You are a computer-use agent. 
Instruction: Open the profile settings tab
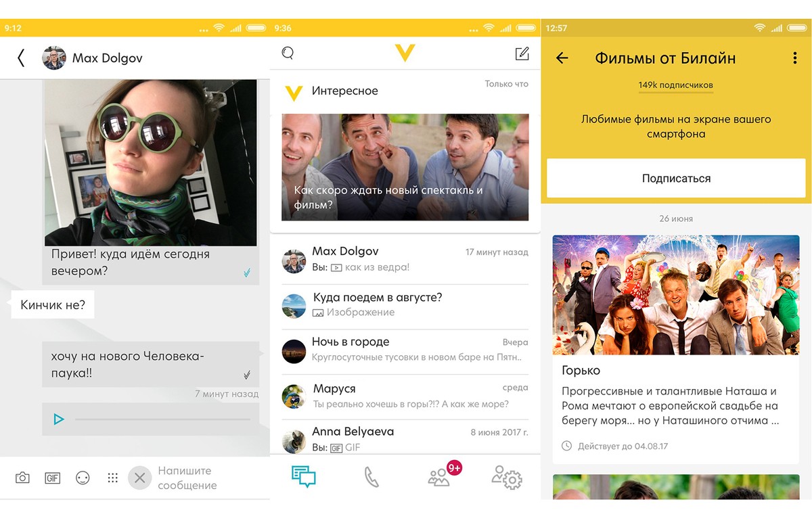click(x=506, y=477)
